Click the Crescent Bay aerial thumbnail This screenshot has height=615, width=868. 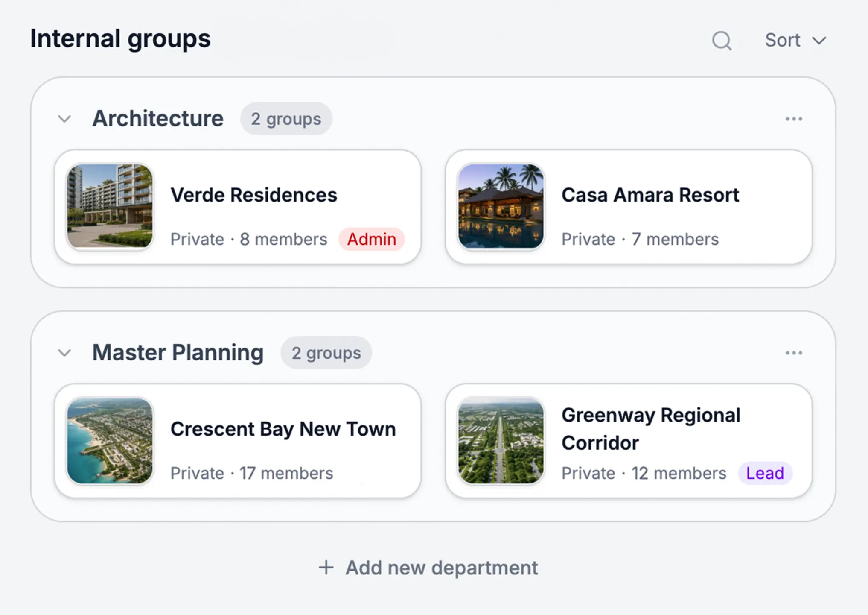coord(110,441)
